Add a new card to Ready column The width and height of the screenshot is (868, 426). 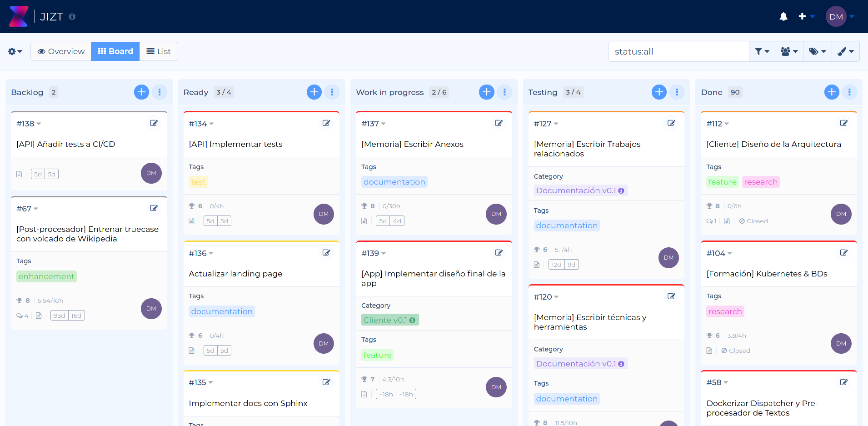click(314, 92)
